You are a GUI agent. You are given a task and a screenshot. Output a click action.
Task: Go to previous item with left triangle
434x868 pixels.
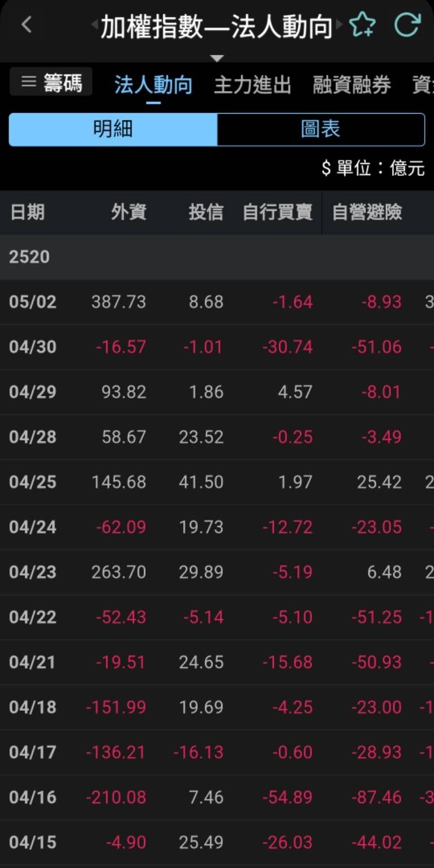coord(94,25)
